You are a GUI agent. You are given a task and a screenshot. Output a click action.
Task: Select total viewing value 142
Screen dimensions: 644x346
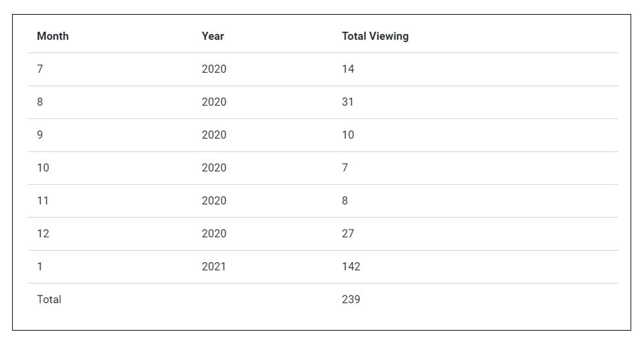[x=351, y=267]
